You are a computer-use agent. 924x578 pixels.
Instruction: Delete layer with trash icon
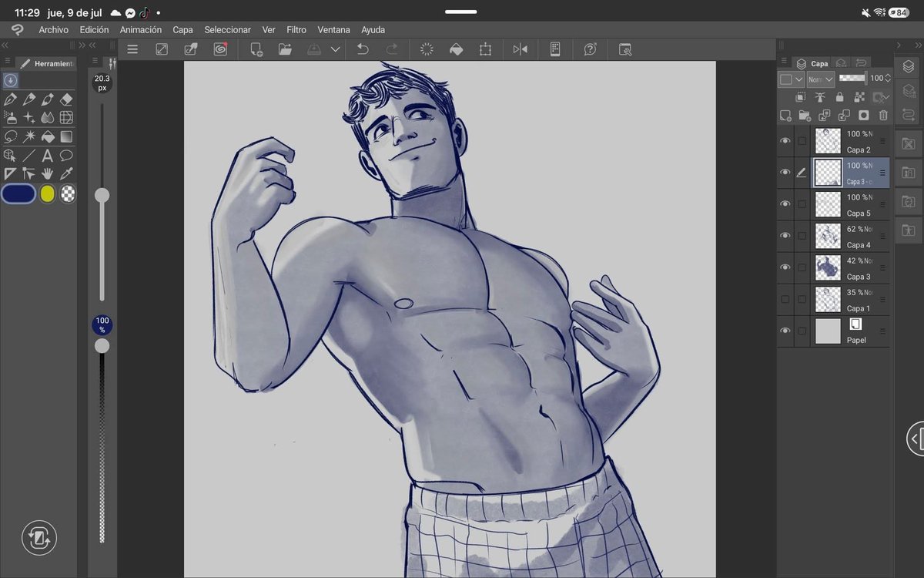click(x=883, y=116)
